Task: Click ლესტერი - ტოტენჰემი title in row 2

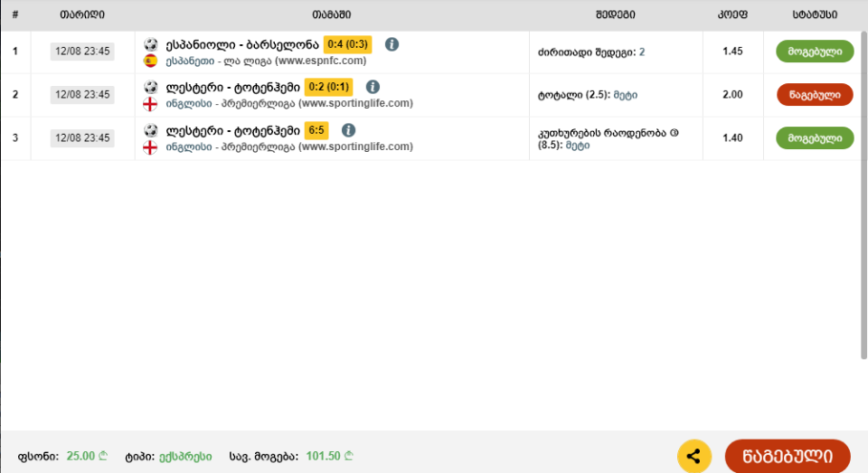Action: pyautogui.click(x=233, y=87)
